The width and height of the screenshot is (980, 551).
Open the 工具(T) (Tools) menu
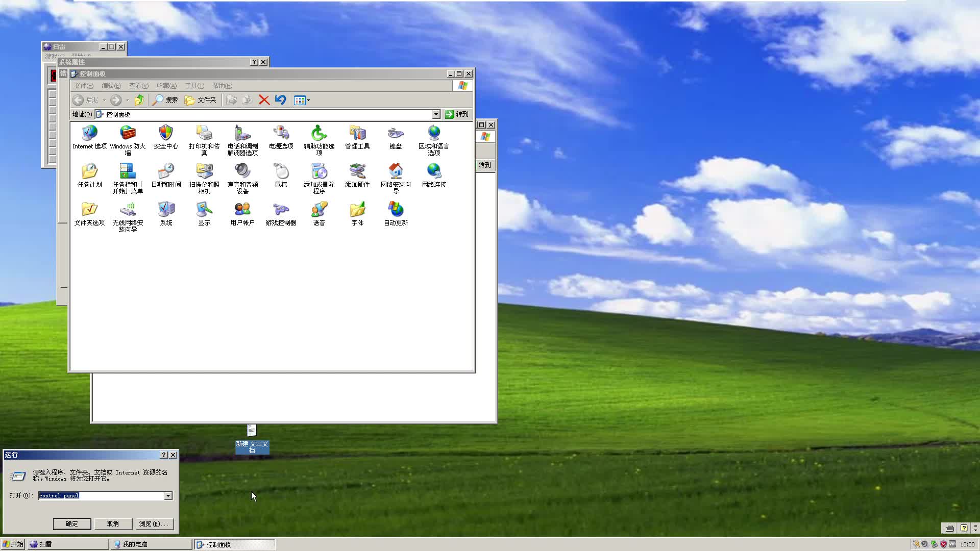[194, 86]
